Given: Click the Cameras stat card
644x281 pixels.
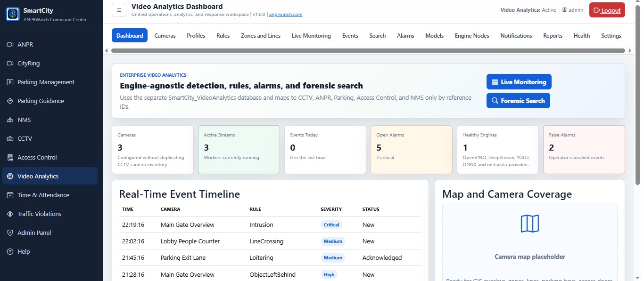Looking at the screenshot, I should click(153, 150).
